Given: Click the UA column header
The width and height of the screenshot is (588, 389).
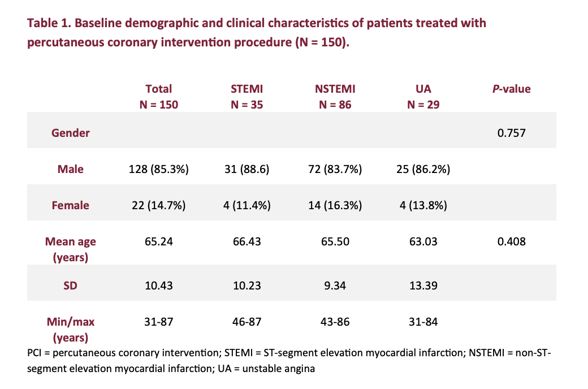Looking at the screenshot, I should (423, 96).
